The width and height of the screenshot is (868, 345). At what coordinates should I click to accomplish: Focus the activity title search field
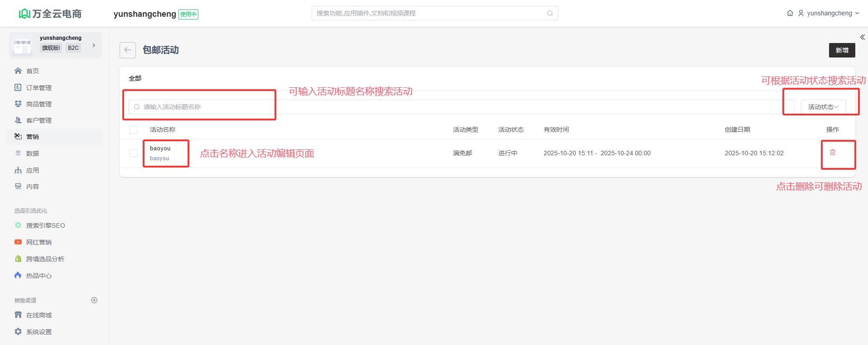(204, 107)
